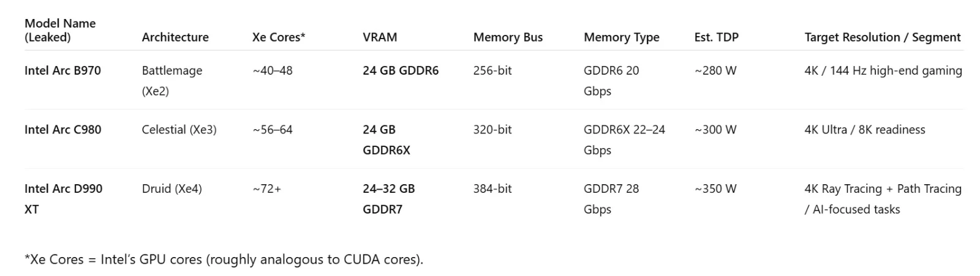The width and height of the screenshot is (980, 276).
Task: Click the Memory Type column header
Action: point(621,37)
